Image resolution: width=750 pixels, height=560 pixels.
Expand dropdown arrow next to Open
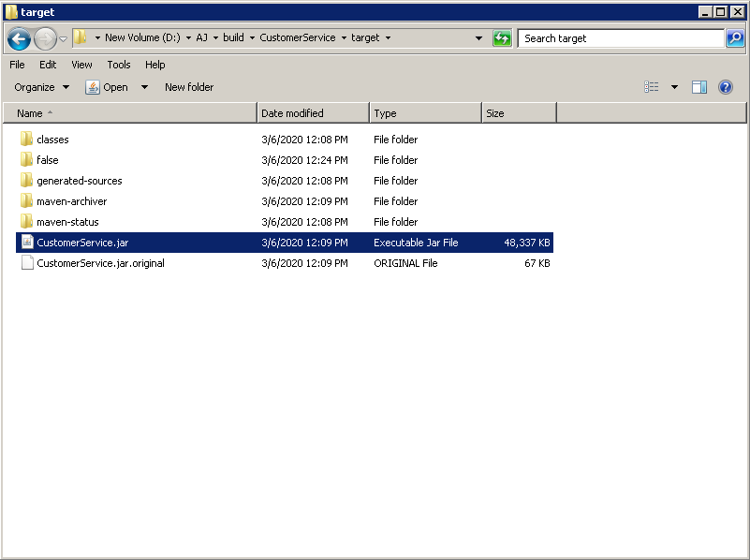pyautogui.click(x=144, y=87)
